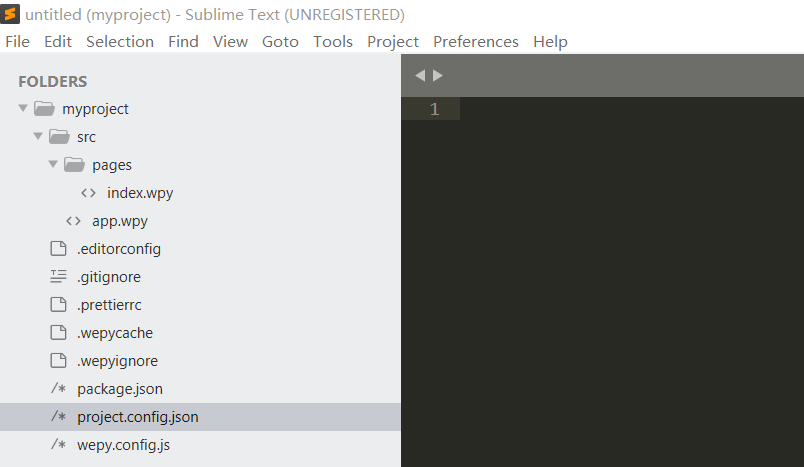The width and height of the screenshot is (804, 467).
Task: Select the pages folder name
Action: [112, 165]
